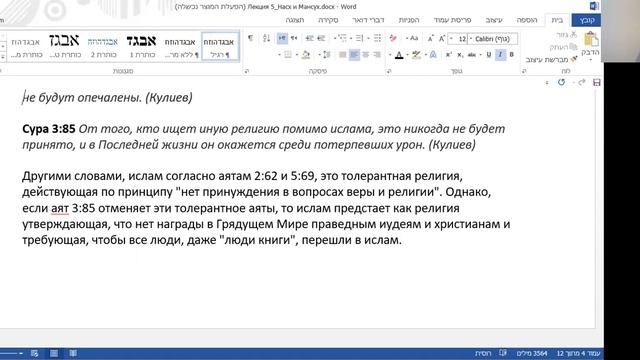Click the Text Effects glowing A icon
The width and height of the screenshot is (640, 360).
[433, 55]
